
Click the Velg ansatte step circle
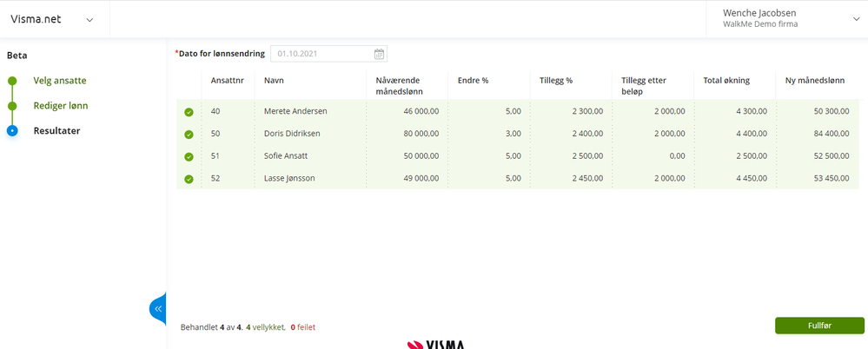[13, 81]
